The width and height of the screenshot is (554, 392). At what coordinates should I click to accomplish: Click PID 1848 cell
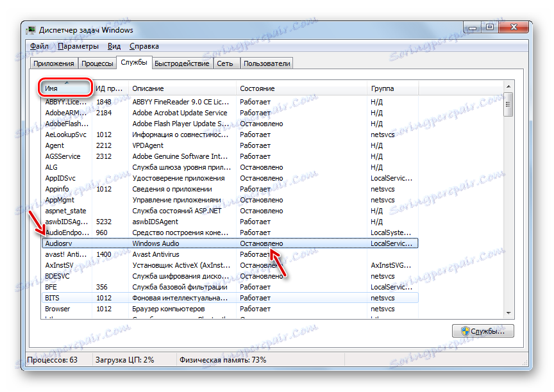click(103, 102)
